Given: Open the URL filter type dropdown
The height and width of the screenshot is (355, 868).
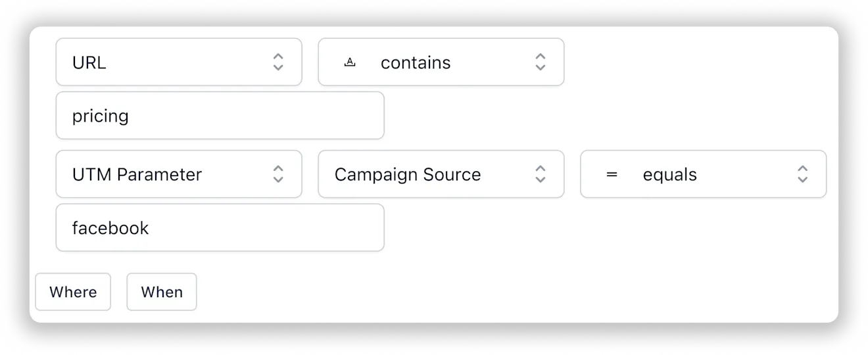Looking at the screenshot, I should pos(179,62).
